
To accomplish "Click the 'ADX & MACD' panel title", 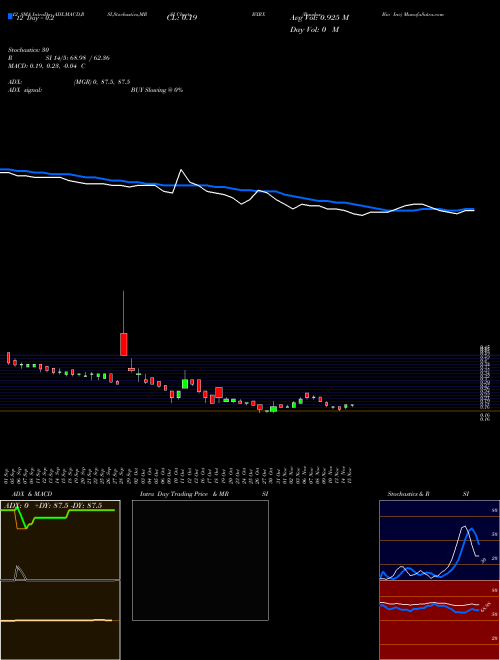I will click(32, 494).
